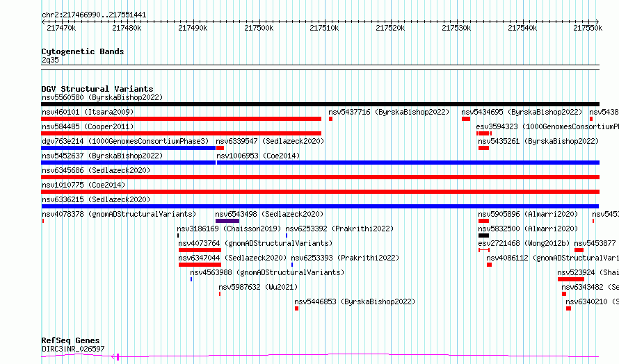
Task: Open the nsv6345686 (Sedlazeck2020) label
Action: coord(96,170)
